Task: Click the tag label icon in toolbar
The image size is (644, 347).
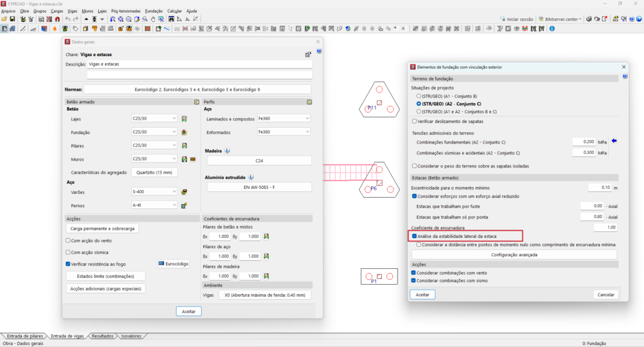Action: (x=75, y=29)
